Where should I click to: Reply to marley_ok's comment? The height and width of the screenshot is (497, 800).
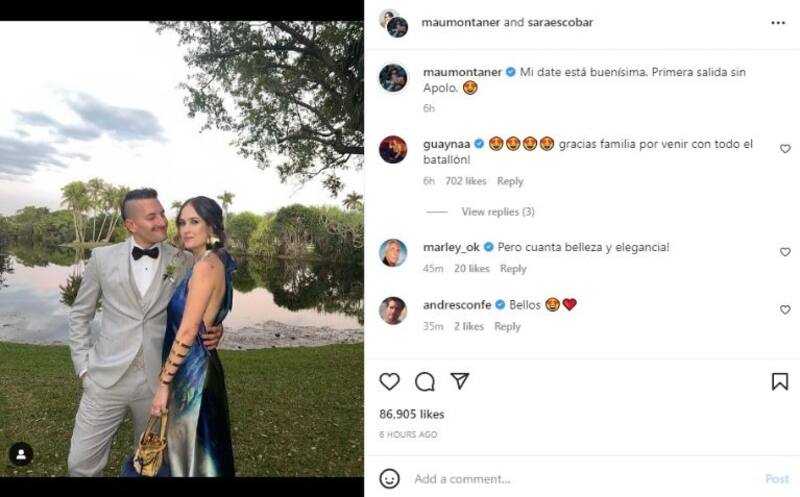[x=513, y=268]
